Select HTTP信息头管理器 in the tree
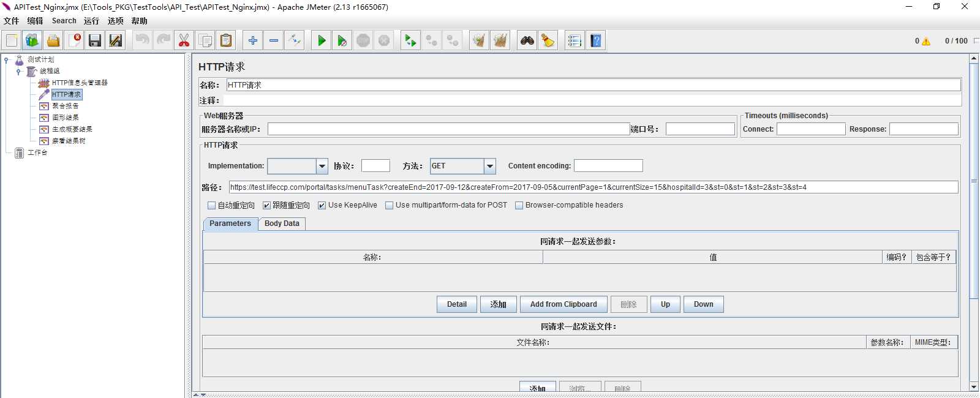This screenshot has height=398, width=980. [80, 83]
